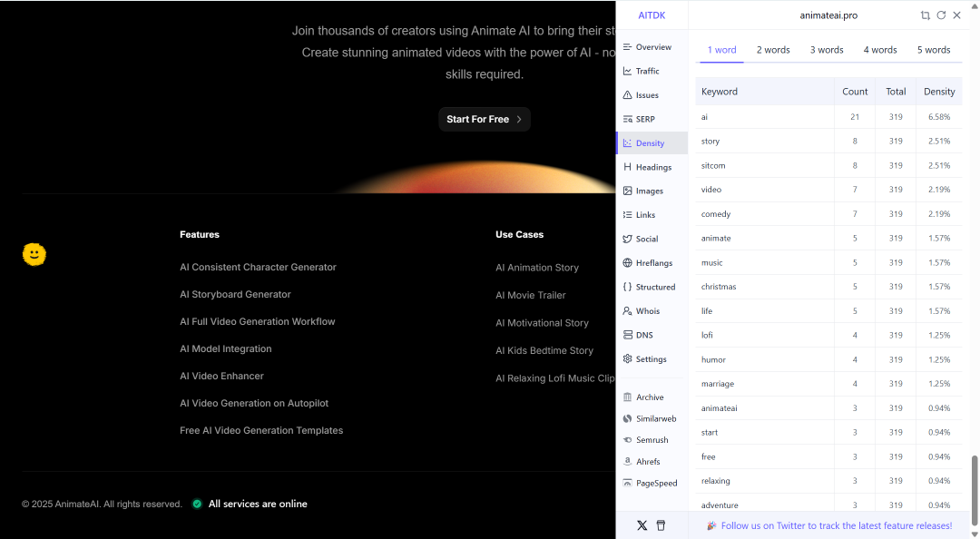This screenshot has width=980, height=539.
Task: Select the Density sidebar item
Action: point(652,143)
